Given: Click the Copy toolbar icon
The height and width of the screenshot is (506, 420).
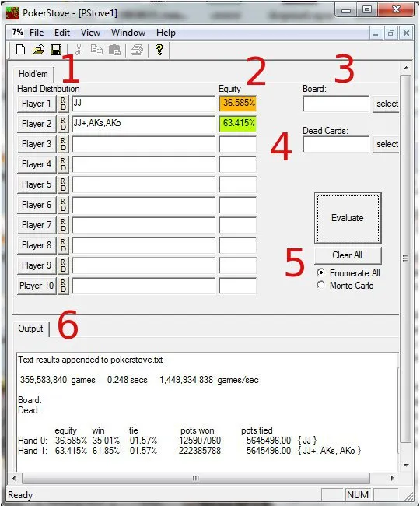Looking at the screenshot, I should point(96,50).
